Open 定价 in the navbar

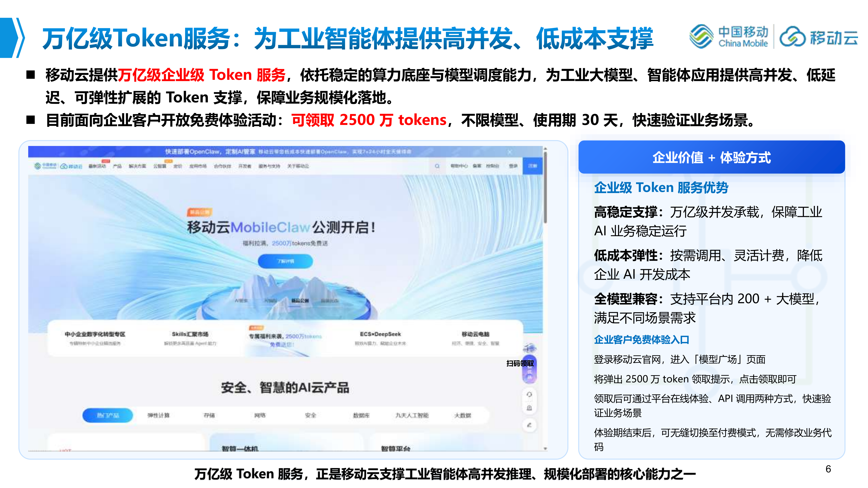point(178,166)
